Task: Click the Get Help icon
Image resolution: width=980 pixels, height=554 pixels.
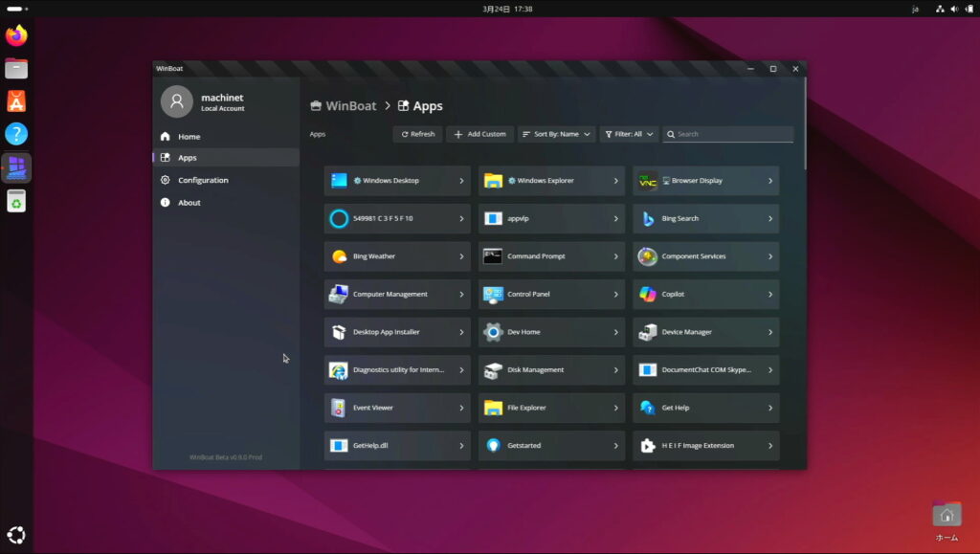Action: pos(648,408)
